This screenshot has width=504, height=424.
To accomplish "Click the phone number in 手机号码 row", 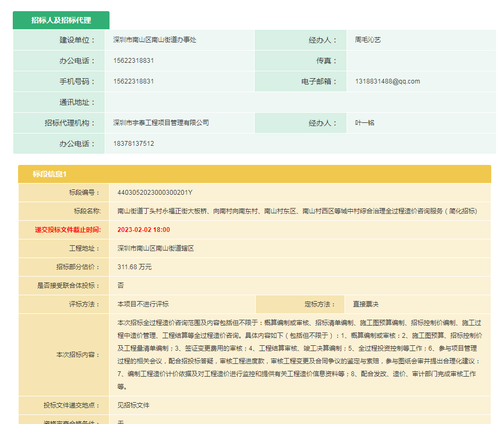I will (x=133, y=81).
